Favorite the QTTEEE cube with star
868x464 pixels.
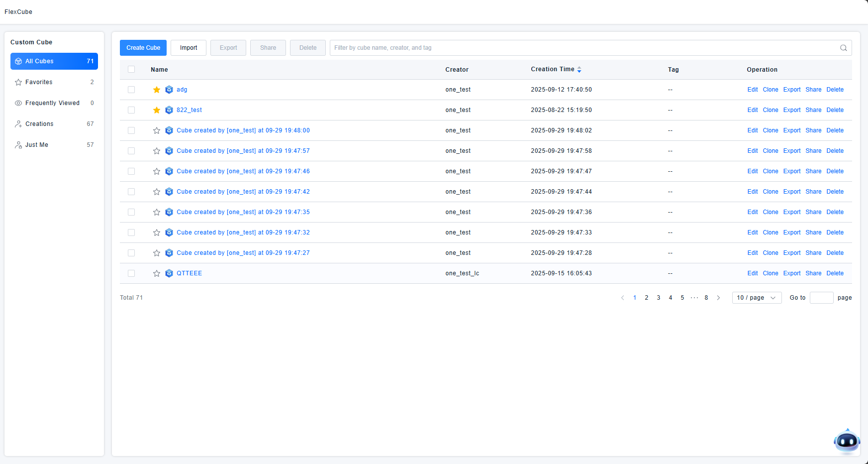coord(157,273)
